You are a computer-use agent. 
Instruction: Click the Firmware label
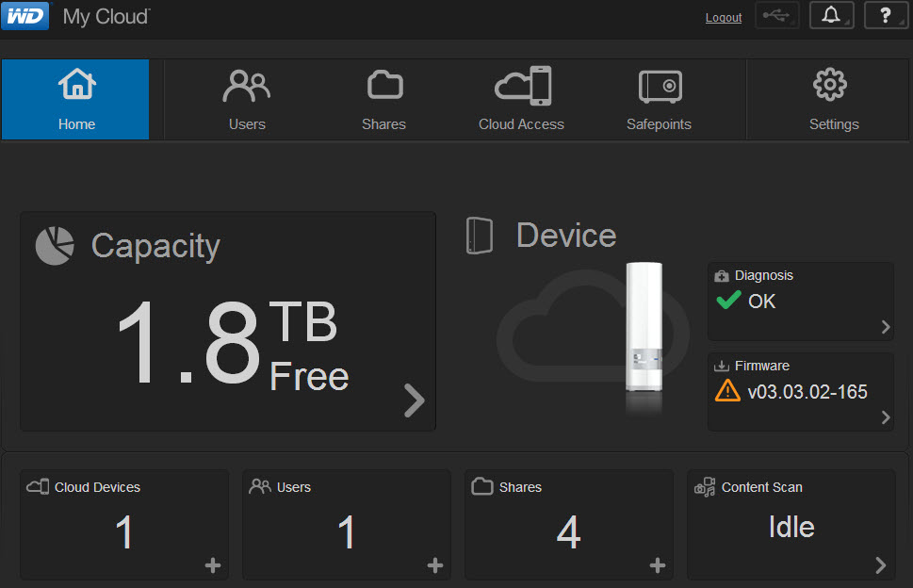[761, 366]
